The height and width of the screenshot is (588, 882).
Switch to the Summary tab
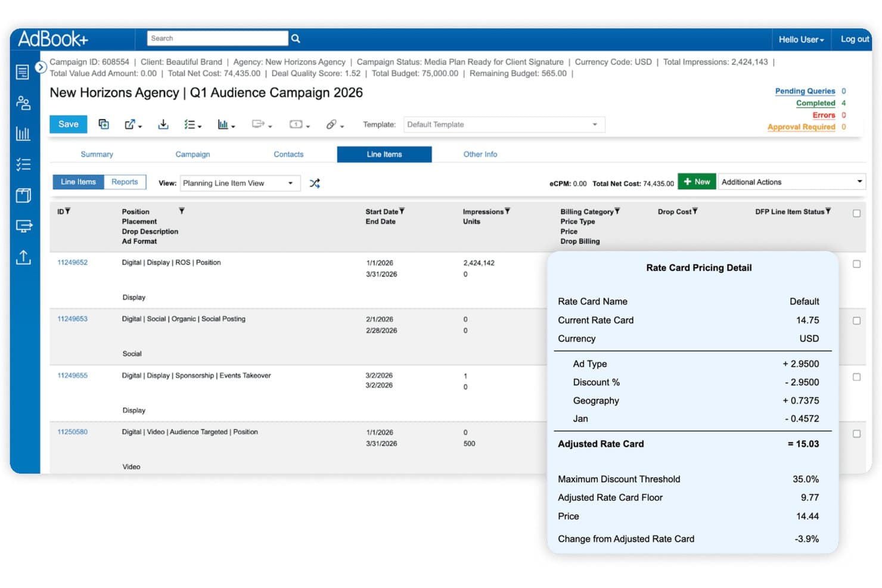tap(97, 154)
